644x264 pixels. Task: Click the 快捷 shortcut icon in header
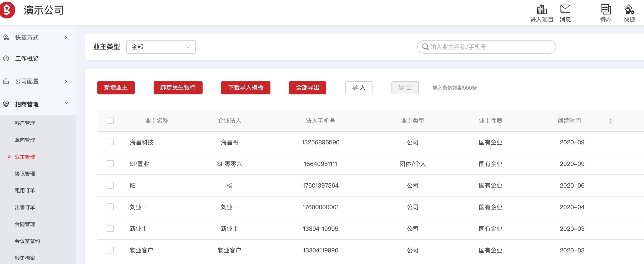tap(629, 9)
